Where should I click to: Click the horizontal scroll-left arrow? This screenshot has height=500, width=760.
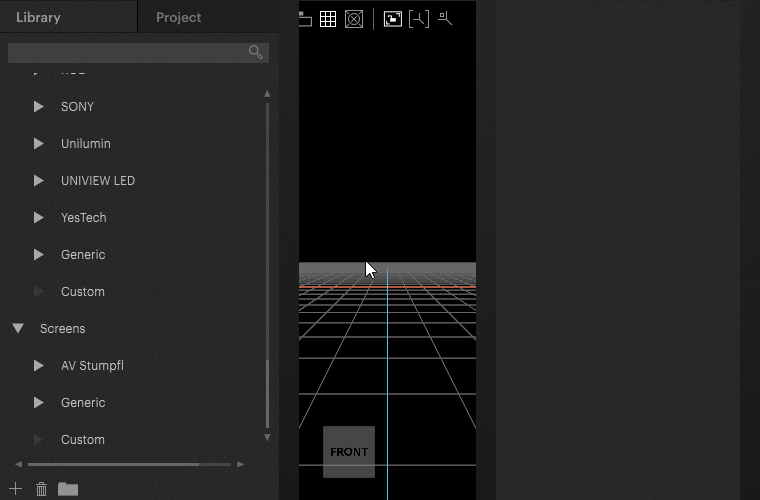click(x=18, y=464)
